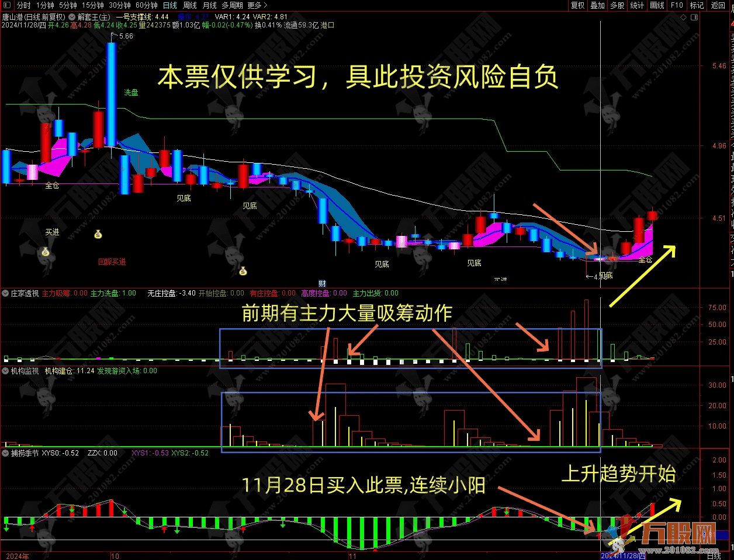This screenshot has width=734, height=560.
Task: Click the tall blue candlestick peaking at 5.66
Action: tap(111, 93)
